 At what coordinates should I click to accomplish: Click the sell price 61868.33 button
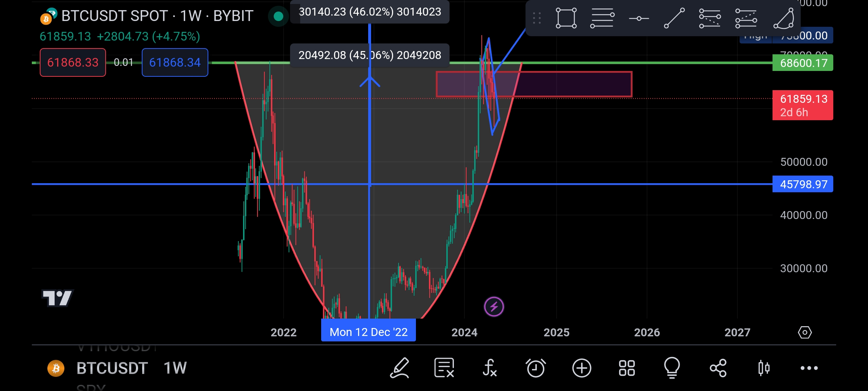point(73,62)
